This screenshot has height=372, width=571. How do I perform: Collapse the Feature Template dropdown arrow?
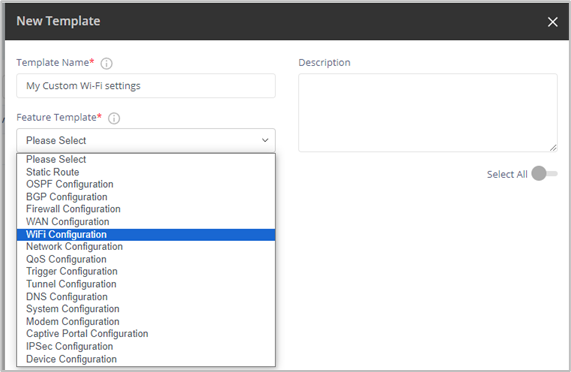point(265,140)
